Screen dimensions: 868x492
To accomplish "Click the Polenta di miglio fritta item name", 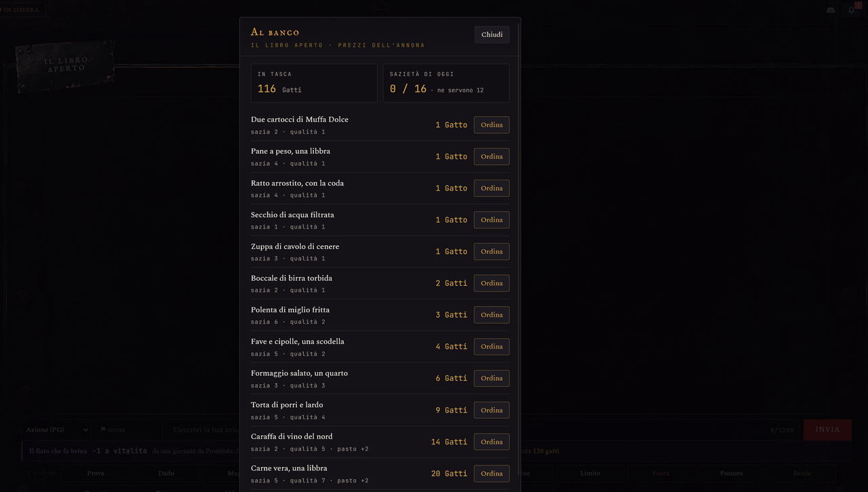I will pos(290,310).
